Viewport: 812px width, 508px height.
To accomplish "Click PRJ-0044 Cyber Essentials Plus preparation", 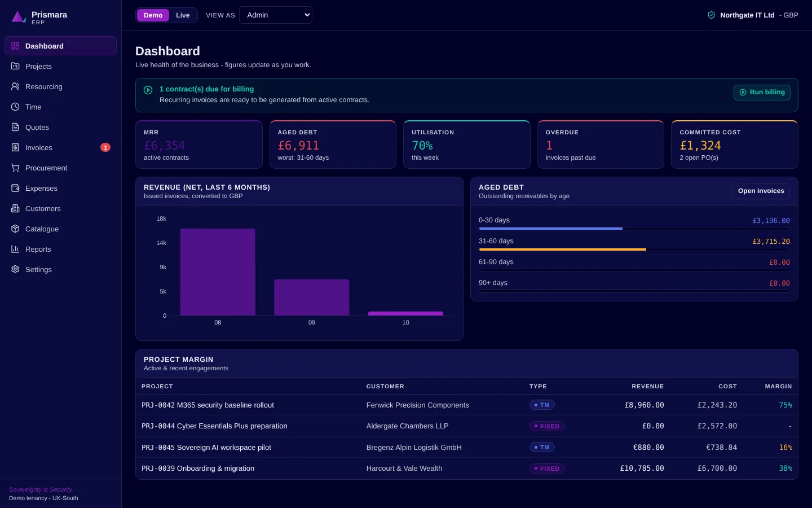I will (214, 426).
